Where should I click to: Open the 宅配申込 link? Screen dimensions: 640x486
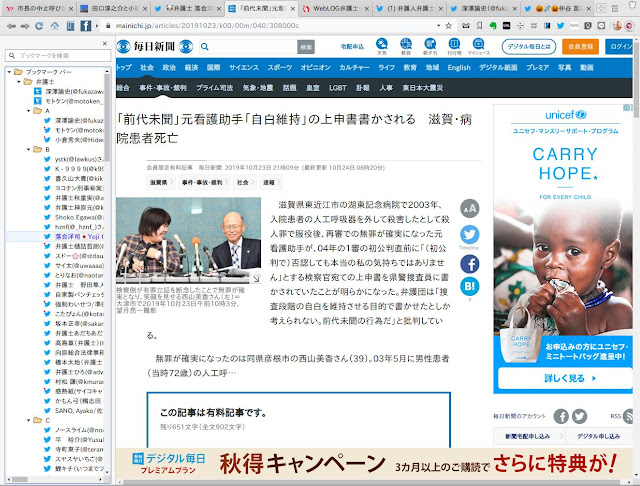(x=352, y=47)
